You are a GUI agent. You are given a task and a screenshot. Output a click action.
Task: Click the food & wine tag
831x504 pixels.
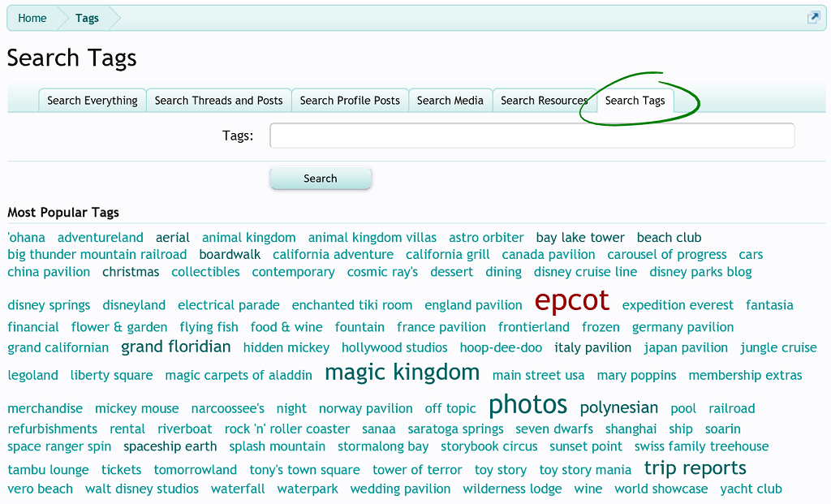pos(286,326)
